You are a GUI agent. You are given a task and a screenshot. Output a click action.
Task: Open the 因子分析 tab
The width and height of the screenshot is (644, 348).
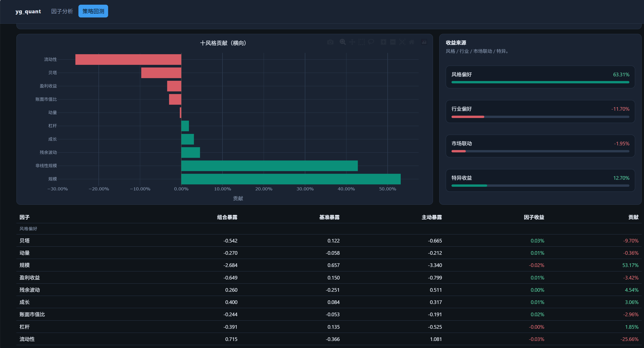coord(62,11)
